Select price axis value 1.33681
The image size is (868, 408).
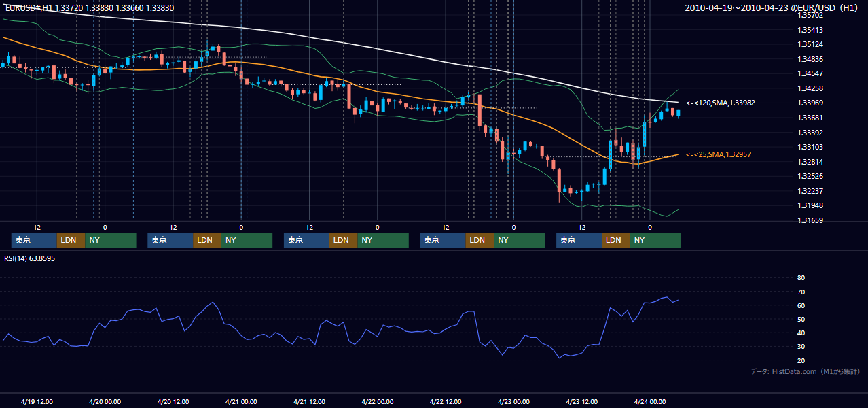click(810, 118)
